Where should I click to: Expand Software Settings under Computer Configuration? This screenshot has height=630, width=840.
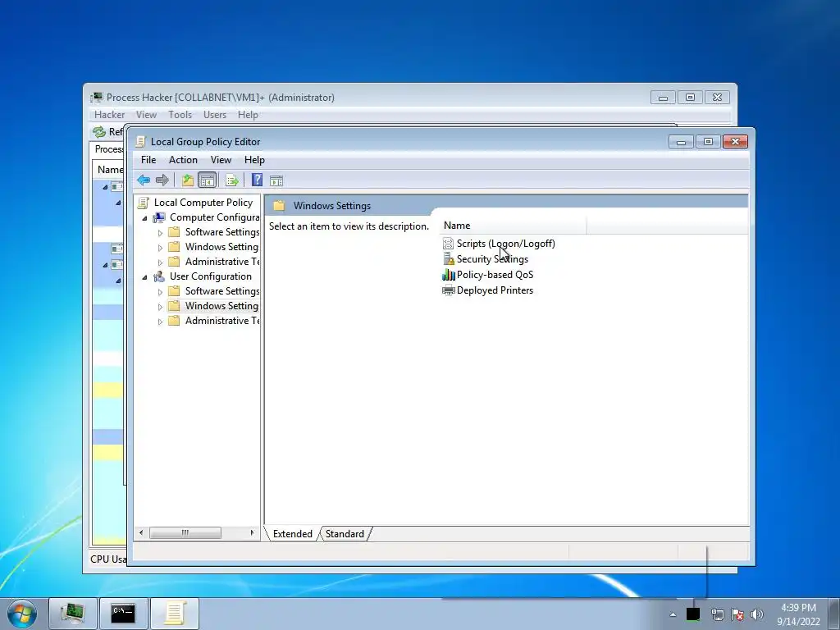(x=160, y=233)
